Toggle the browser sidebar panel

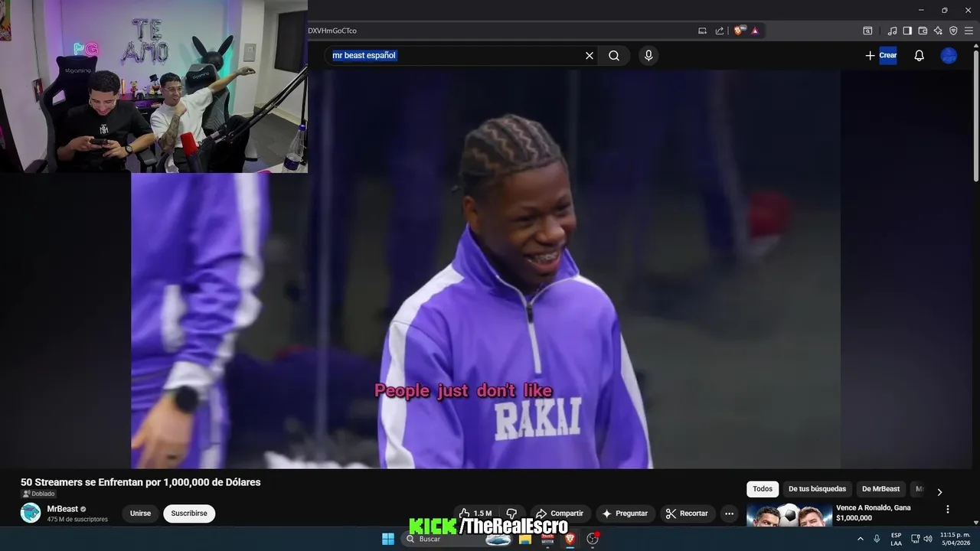tap(907, 31)
